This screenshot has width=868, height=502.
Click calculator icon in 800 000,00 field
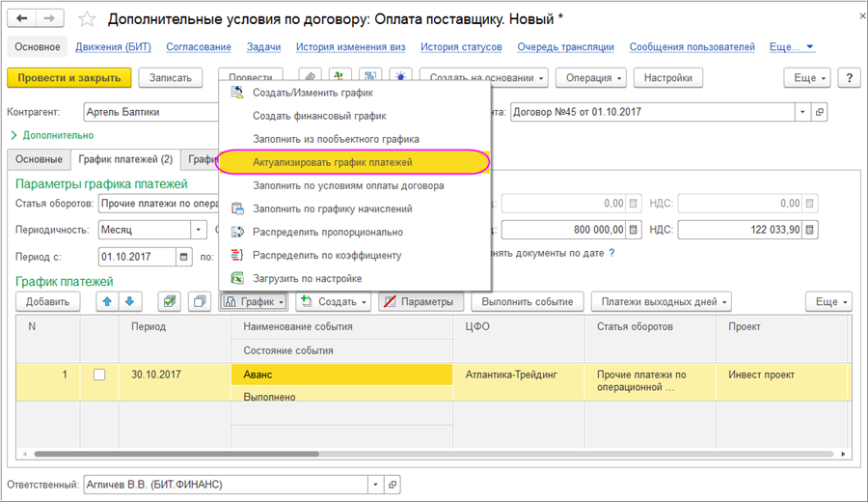point(633,230)
